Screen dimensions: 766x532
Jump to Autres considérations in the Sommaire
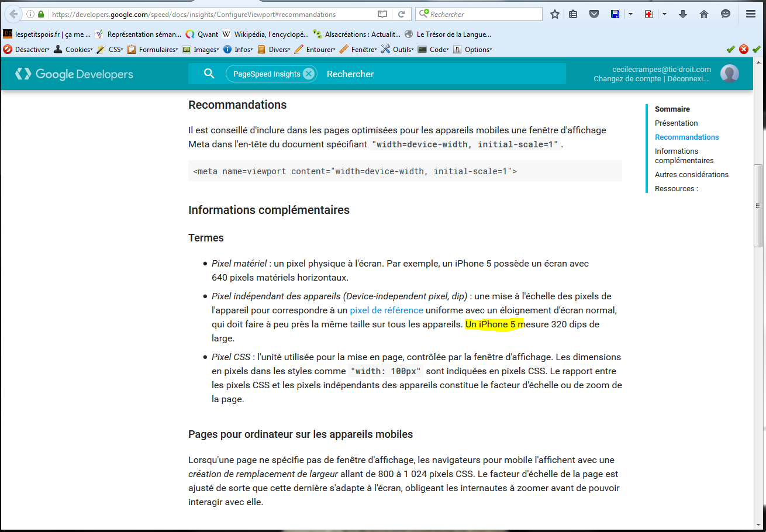(692, 175)
